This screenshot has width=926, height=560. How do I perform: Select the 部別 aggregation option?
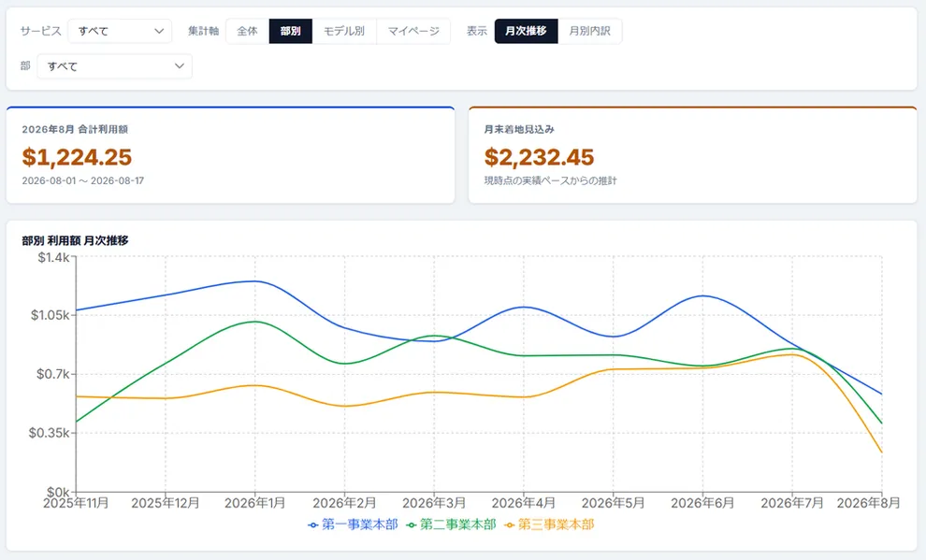pyautogui.click(x=291, y=31)
